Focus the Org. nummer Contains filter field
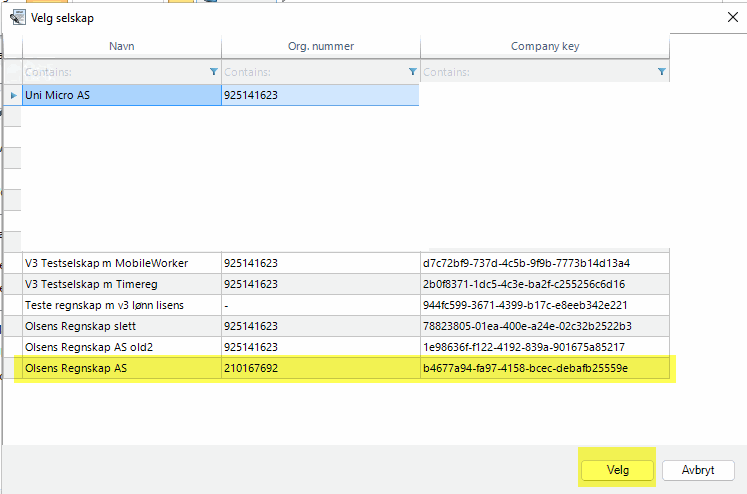Viewport: 747px width, 494px height. click(x=310, y=72)
